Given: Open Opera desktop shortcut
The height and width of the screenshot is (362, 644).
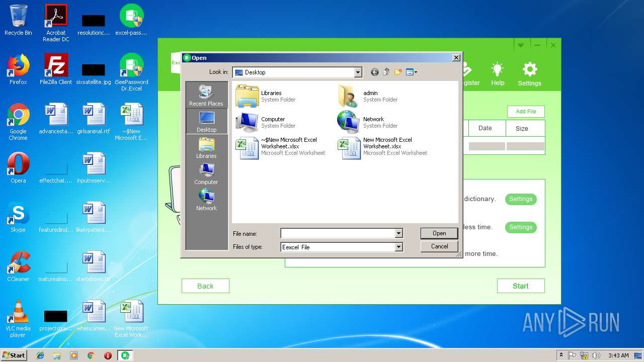Looking at the screenshot, I should (18, 168).
